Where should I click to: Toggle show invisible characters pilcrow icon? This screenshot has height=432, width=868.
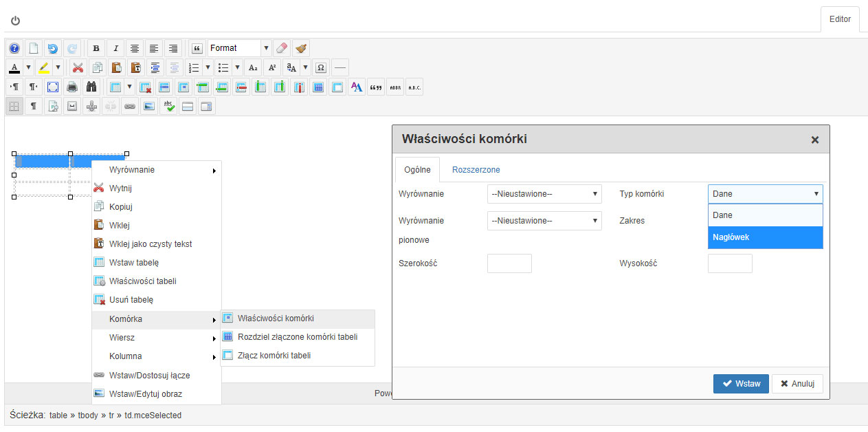[x=33, y=106]
